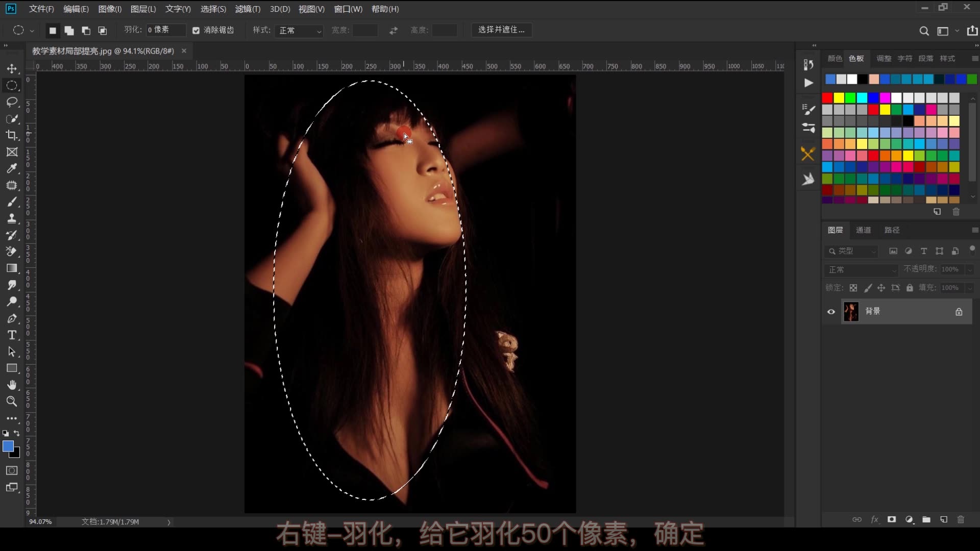Open the 样式 style dropdown in options bar
Screen dimensions: 980x551
[x=299, y=31]
